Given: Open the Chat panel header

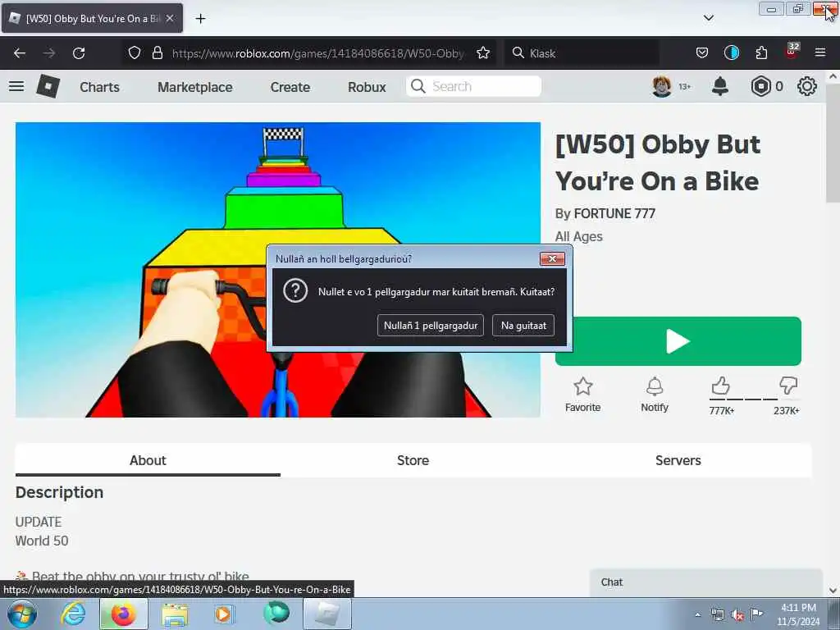Looking at the screenshot, I should 705,582.
